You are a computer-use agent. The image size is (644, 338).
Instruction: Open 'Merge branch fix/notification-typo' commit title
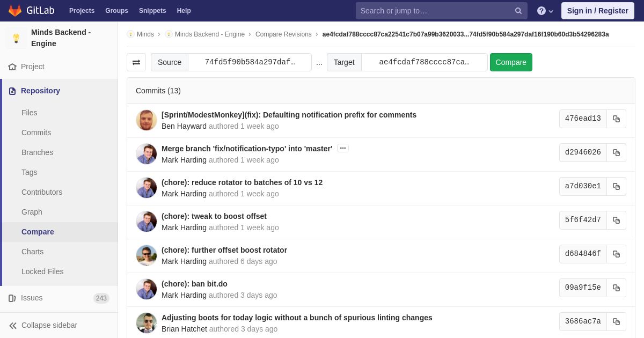[x=247, y=149]
